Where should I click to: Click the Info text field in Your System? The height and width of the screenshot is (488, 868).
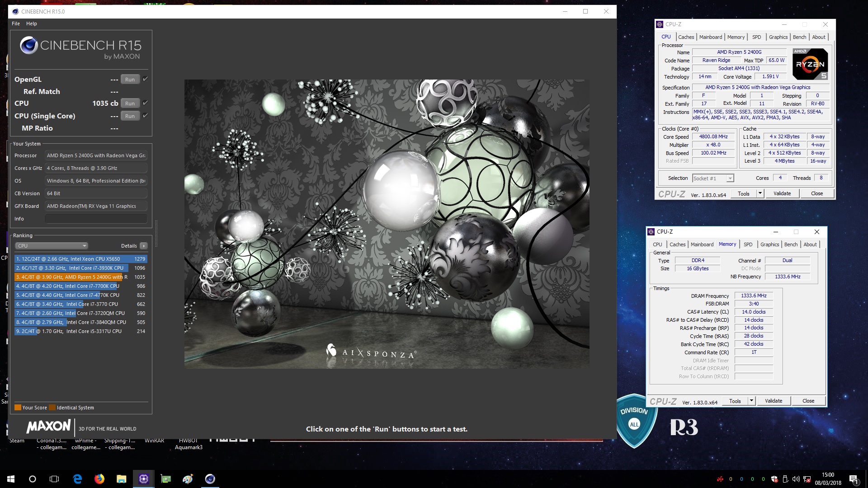coord(96,219)
